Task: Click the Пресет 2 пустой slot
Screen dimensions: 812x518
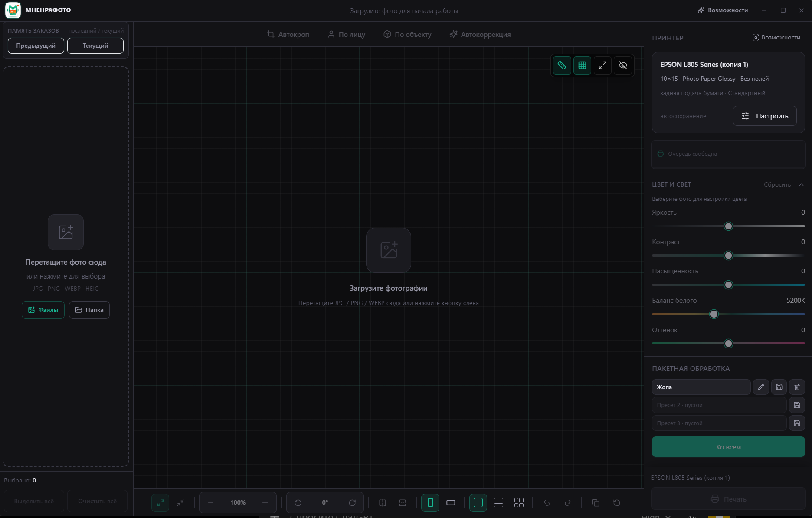Action: pos(719,405)
